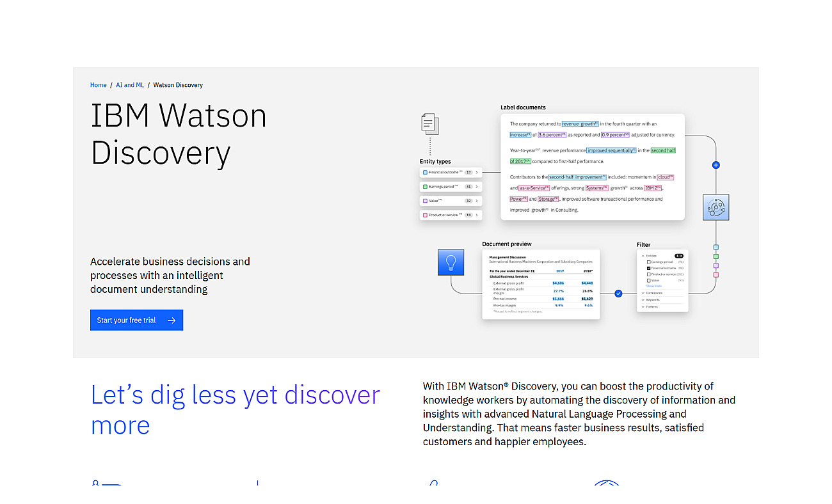832x504 pixels.
Task: Click the highlighted 'IBM Z' label
Action: 653,188
